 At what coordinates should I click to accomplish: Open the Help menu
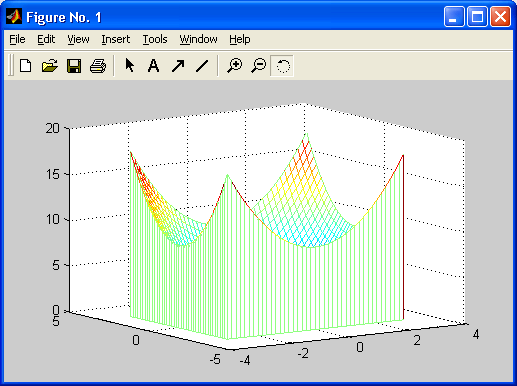point(240,39)
